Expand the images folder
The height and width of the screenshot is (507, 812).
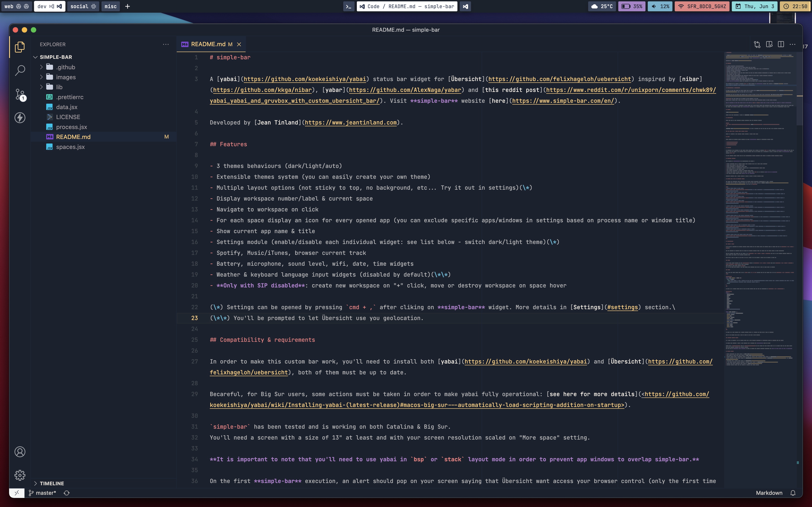pyautogui.click(x=66, y=77)
